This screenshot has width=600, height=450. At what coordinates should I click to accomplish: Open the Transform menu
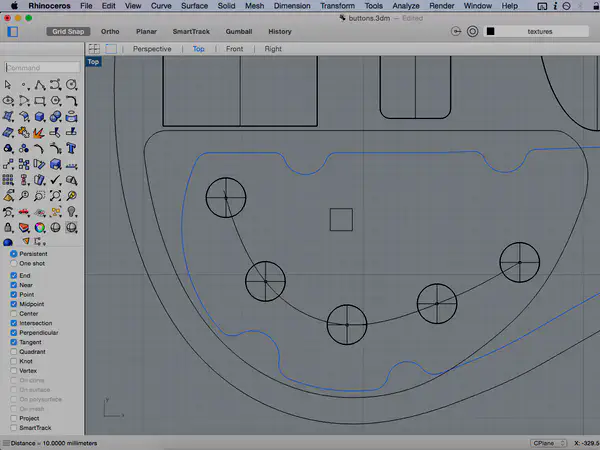pyautogui.click(x=337, y=6)
